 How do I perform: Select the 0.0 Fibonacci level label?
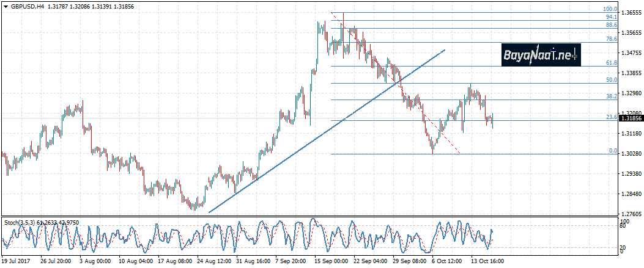[x=612, y=151]
